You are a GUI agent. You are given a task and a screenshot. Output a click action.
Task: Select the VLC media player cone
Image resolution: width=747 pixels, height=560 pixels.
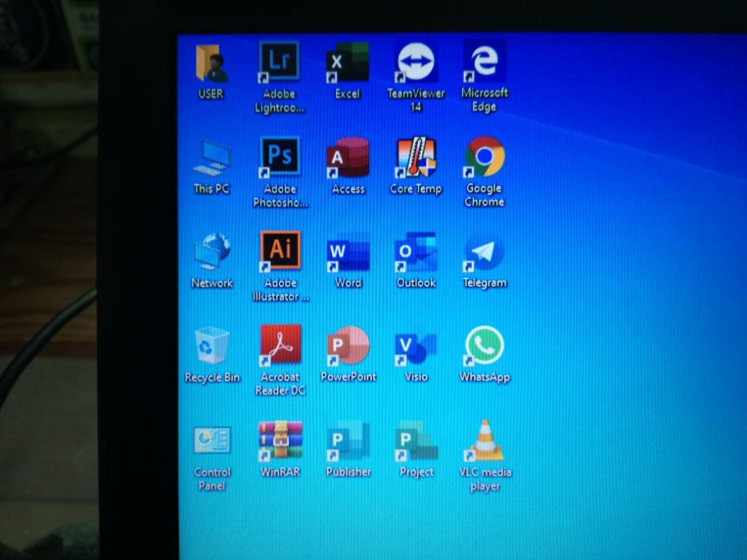(485, 441)
